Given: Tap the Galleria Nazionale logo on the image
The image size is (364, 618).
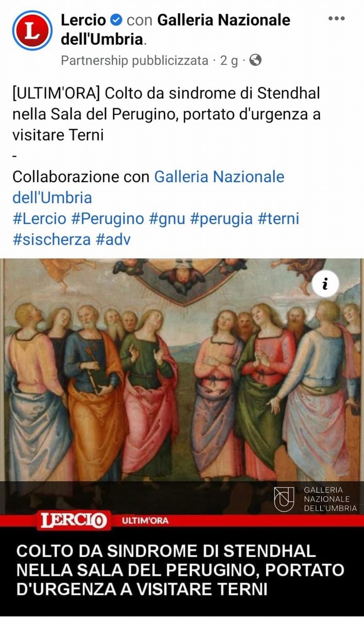Looking at the screenshot, I should click(315, 499).
